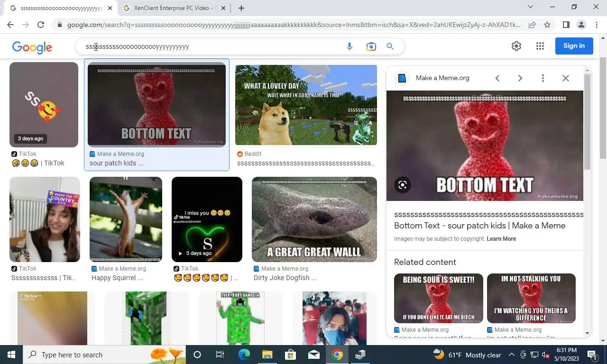Select the Im Not Stalking You related image
This screenshot has width=607, height=364.
click(x=531, y=299)
